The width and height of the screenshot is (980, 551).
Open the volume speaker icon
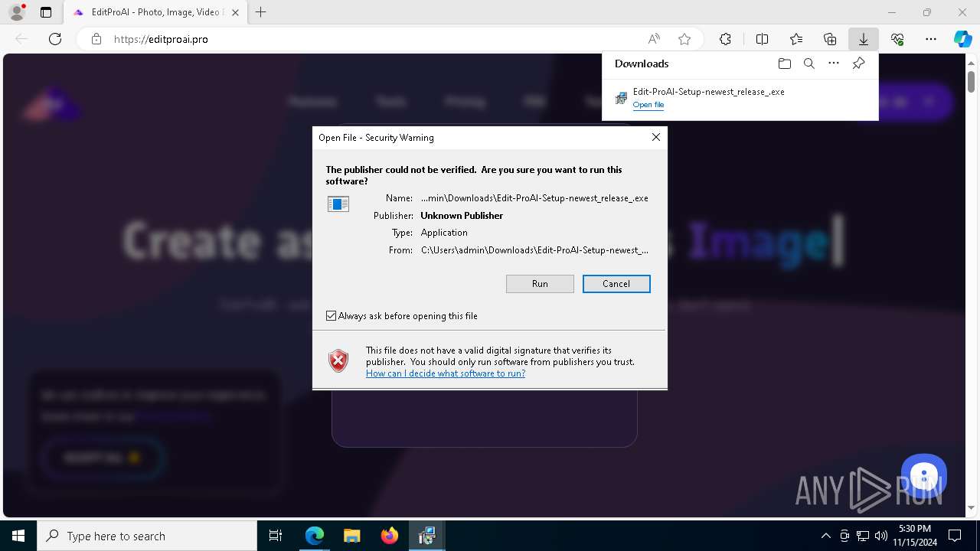coord(880,536)
